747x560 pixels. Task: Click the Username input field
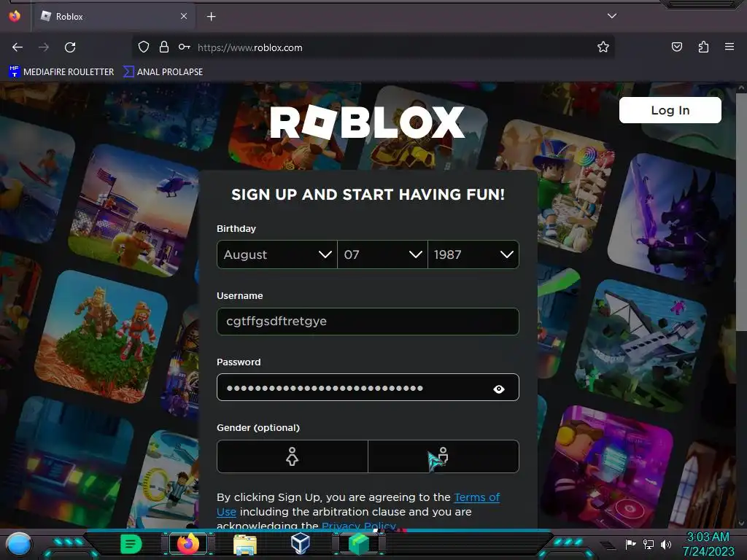tap(368, 322)
